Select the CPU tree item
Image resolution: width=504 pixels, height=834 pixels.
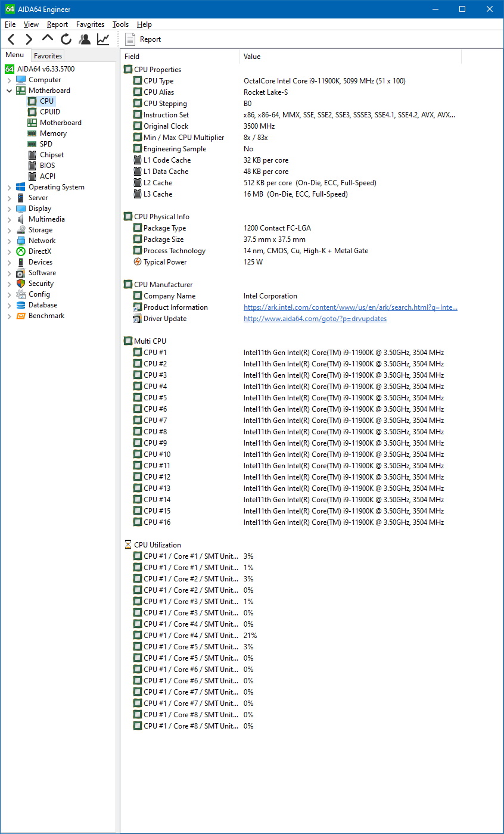(x=47, y=101)
